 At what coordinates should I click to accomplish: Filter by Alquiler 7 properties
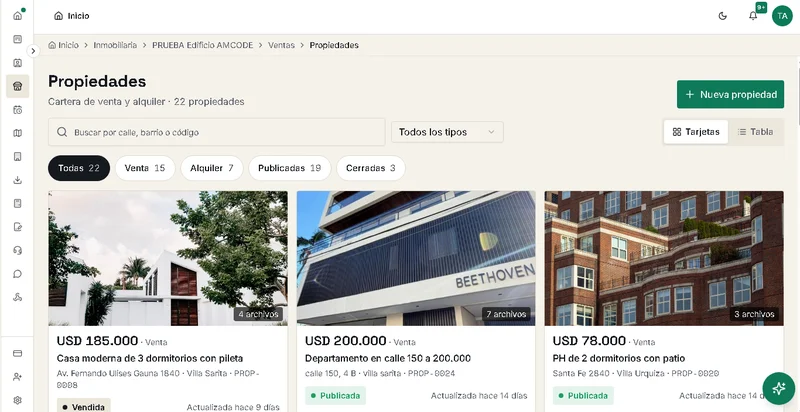[212, 168]
